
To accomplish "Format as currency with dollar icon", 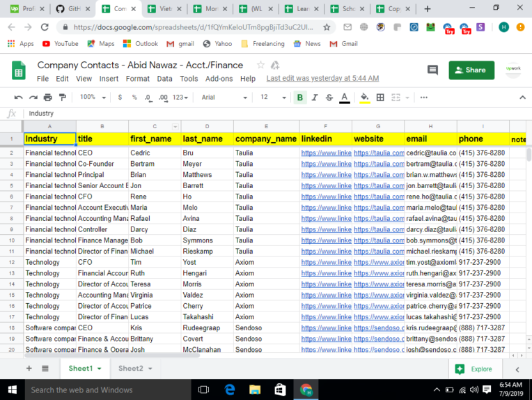I will (x=120, y=98).
